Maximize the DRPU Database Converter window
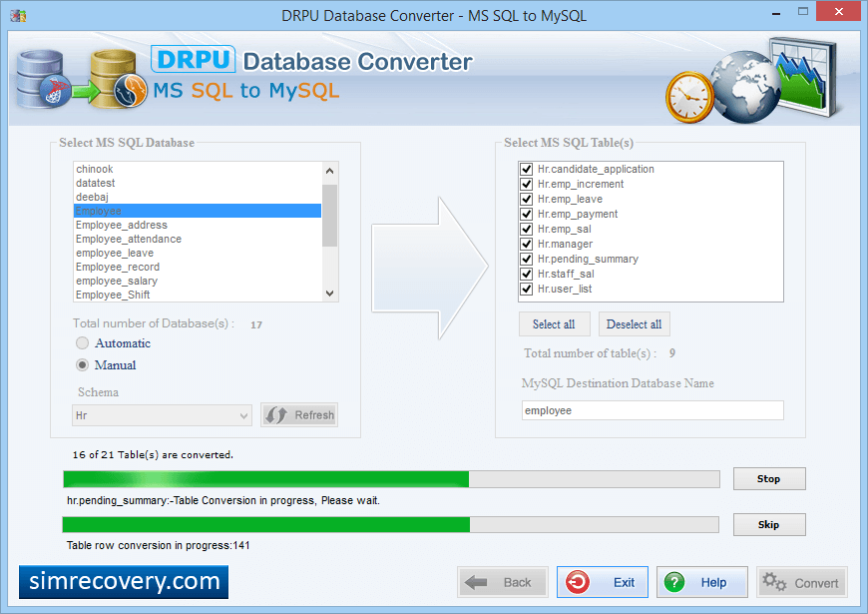This screenshot has width=868, height=614. pos(803,12)
